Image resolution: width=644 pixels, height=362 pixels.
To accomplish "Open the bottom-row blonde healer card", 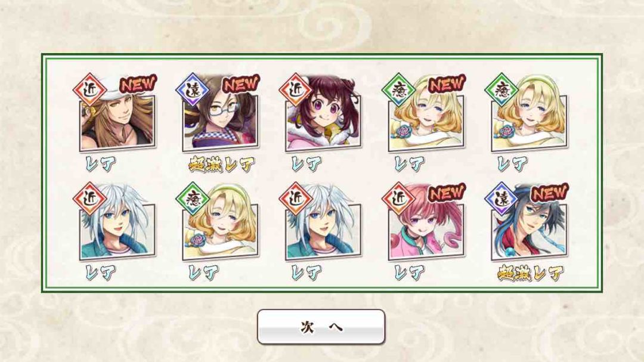I will 221,231.
